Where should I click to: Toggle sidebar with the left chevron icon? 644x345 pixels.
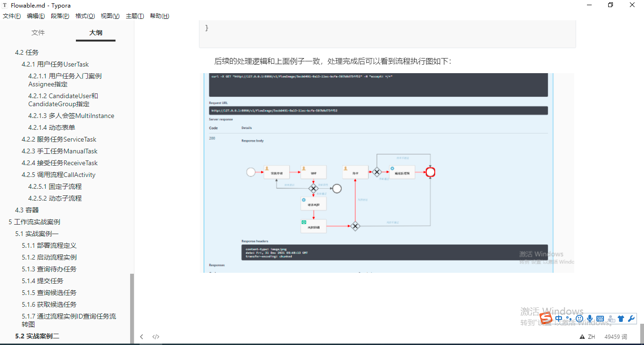[141, 337]
